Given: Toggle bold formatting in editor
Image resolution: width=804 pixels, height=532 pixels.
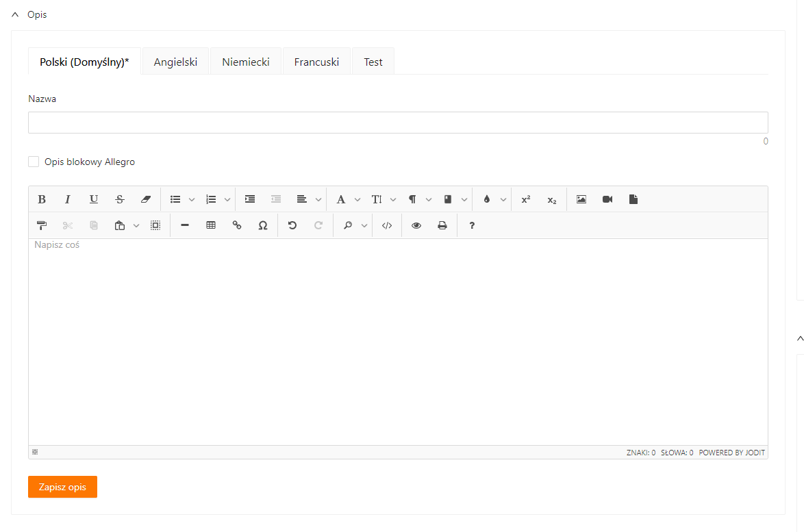Looking at the screenshot, I should coord(42,199).
